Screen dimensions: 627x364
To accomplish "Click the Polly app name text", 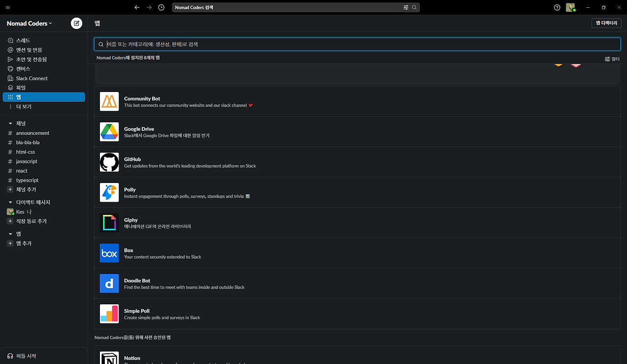I will click(130, 190).
